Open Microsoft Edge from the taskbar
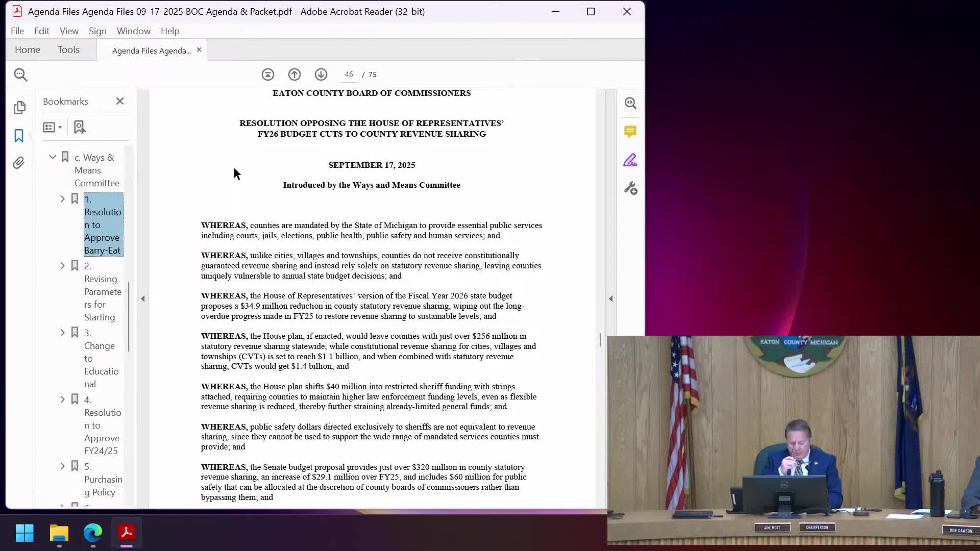 (x=93, y=533)
